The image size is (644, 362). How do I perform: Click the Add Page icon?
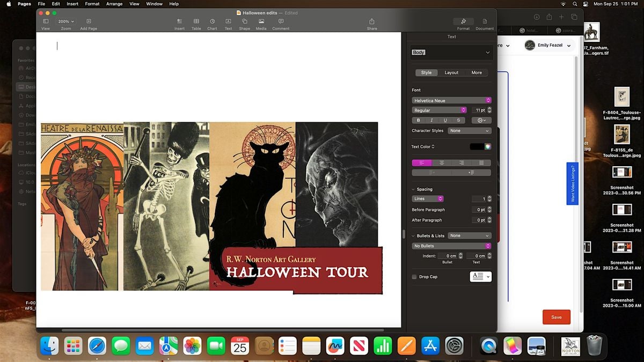point(89,21)
